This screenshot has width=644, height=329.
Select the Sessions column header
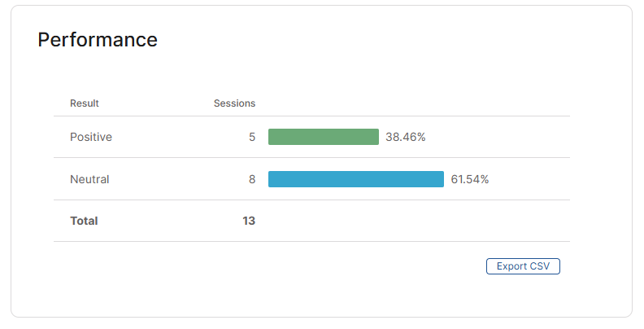coord(234,103)
